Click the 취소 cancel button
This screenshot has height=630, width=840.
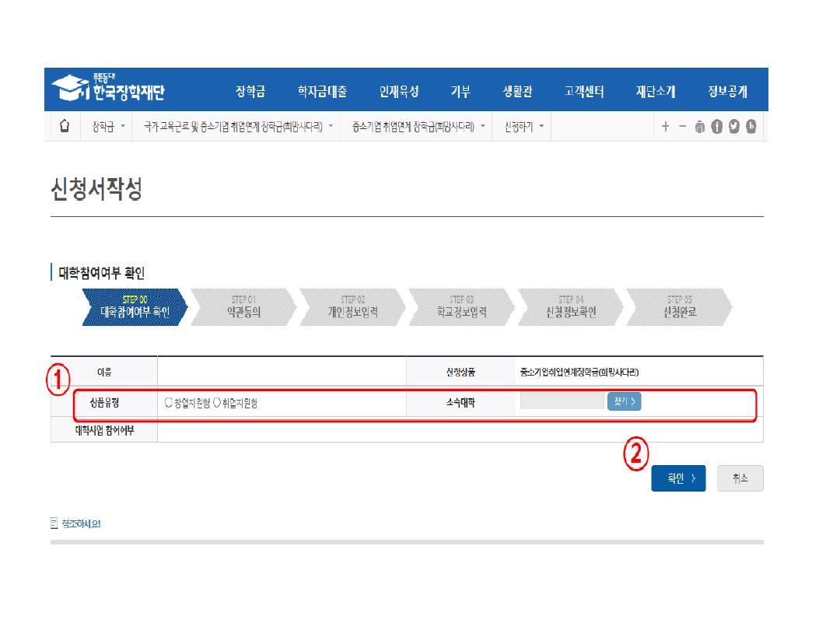point(740,479)
